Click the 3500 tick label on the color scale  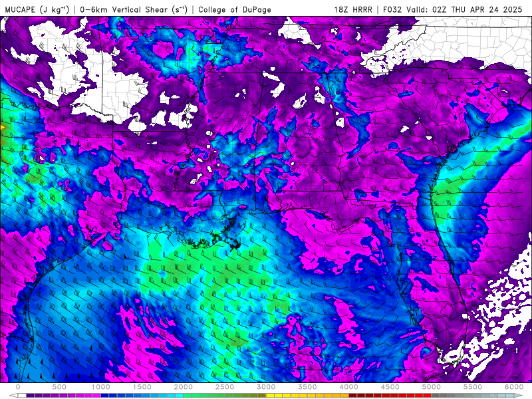pyautogui.click(x=308, y=387)
